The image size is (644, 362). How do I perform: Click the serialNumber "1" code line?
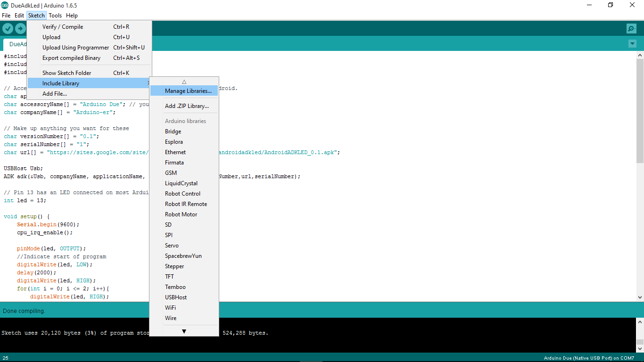point(47,145)
